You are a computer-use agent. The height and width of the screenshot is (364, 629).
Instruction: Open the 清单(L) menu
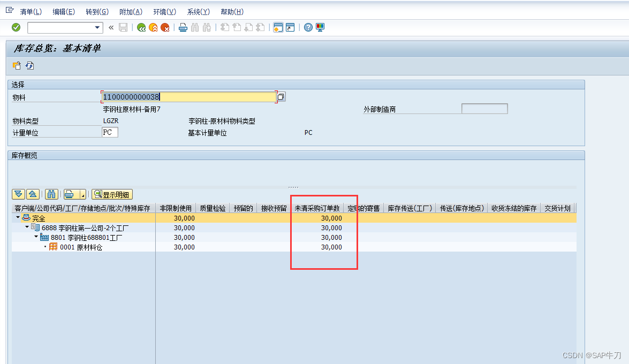pos(31,12)
